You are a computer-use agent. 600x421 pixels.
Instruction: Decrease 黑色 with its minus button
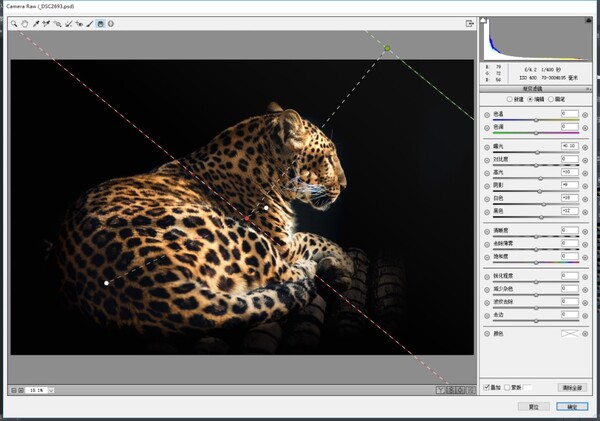[487, 212]
